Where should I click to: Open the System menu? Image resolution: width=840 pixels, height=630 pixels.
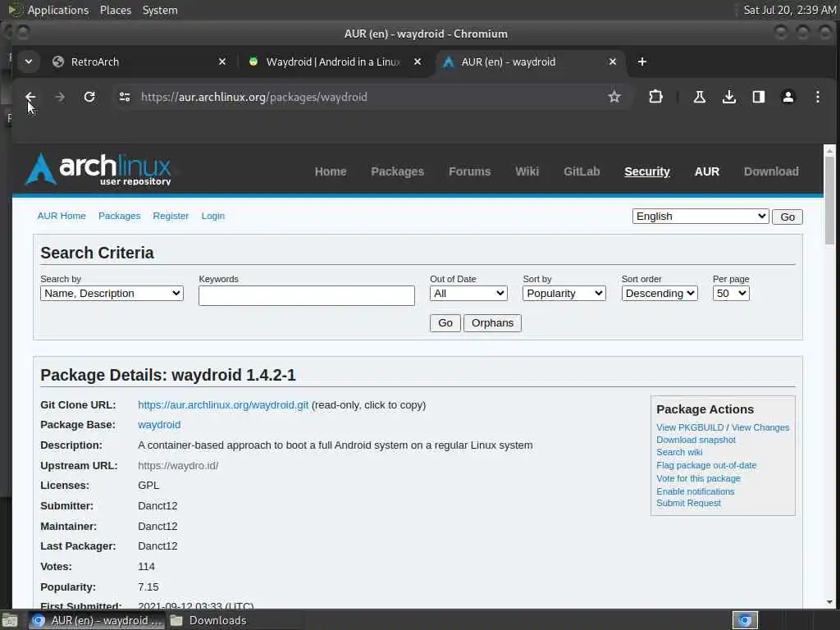pos(160,10)
